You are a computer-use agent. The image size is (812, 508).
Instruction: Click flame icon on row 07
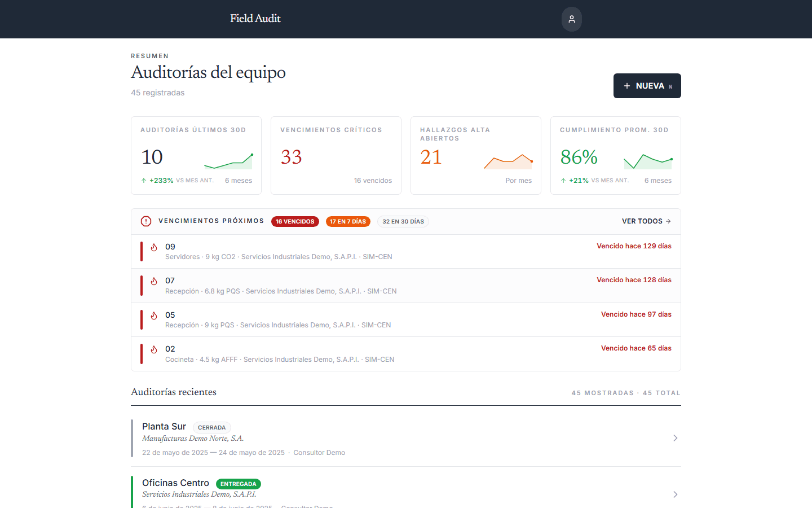coord(154,281)
